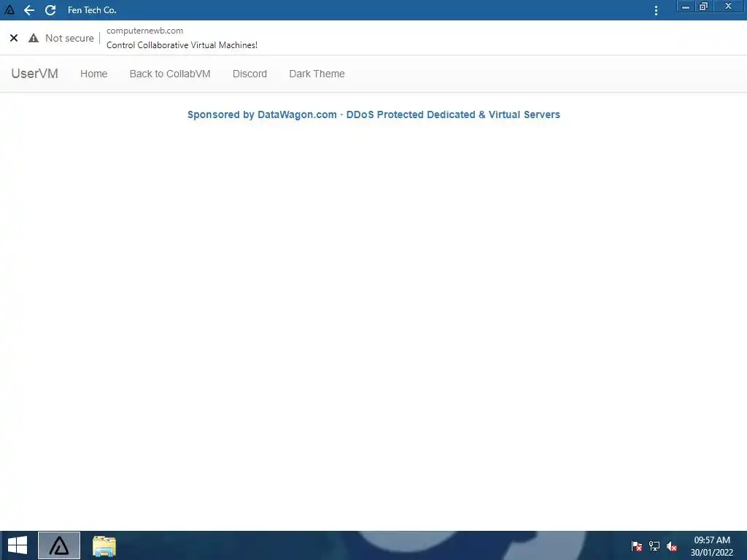This screenshot has height=560, width=747.
Task: Click the computernewb.com address text
Action: tap(145, 31)
